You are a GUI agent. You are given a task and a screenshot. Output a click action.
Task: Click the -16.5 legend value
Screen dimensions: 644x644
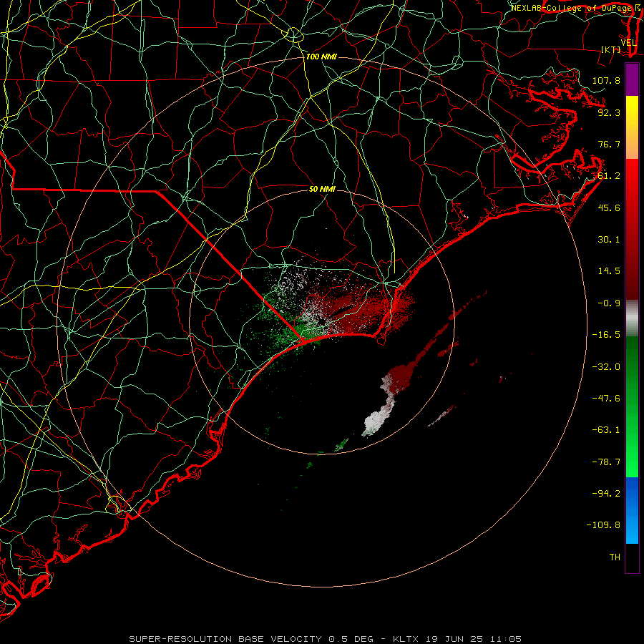pyautogui.click(x=606, y=335)
